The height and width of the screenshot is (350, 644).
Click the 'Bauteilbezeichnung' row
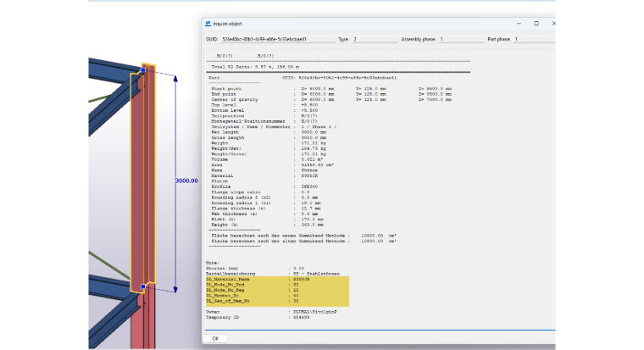pos(273,274)
